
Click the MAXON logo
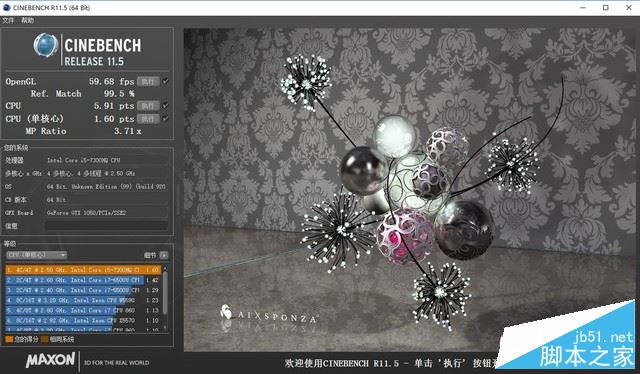click(51, 360)
